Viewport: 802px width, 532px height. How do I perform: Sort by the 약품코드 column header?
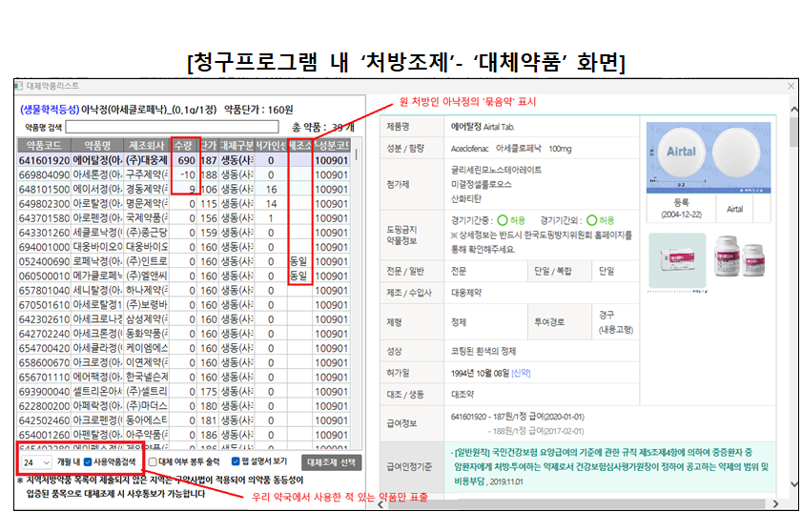42,145
